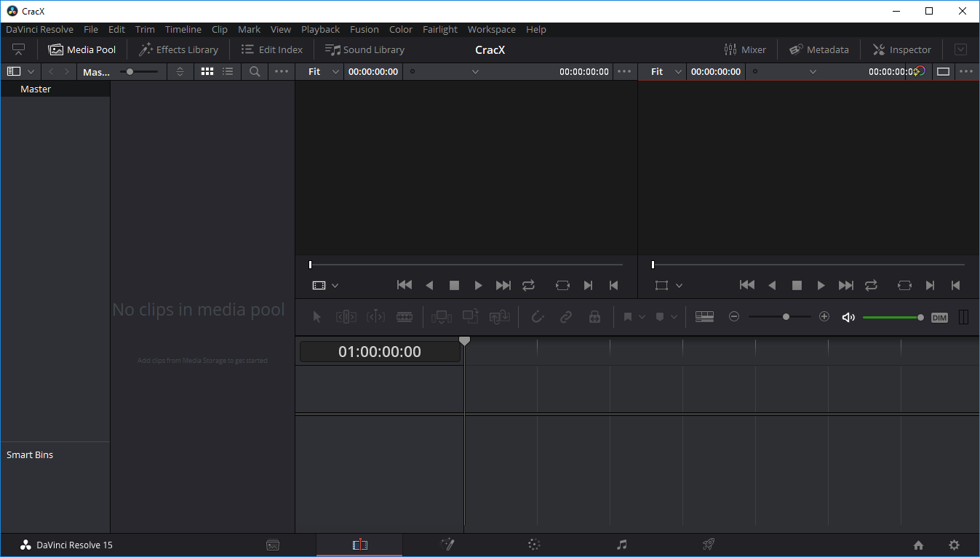Click the DIM audio button
Screen dimensions: 980x557
tap(940, 317)
